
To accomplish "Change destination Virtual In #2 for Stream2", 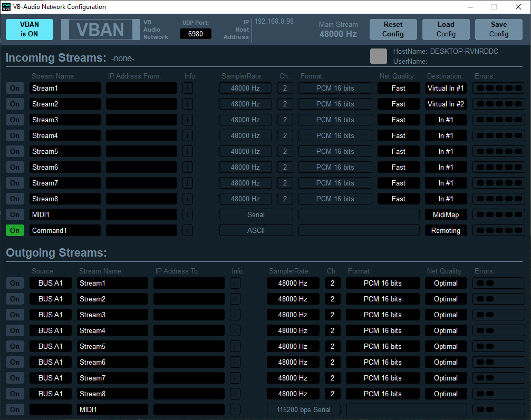I will click(x=446, y=104).
